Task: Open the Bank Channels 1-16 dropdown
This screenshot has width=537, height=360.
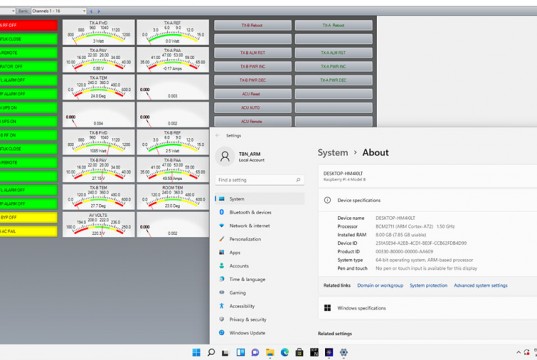Action: pyautogui.click(x=59, y=11)
